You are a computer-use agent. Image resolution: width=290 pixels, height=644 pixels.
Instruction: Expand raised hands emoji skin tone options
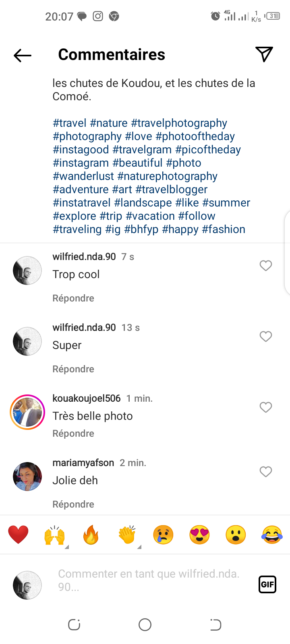click(67, 547)
